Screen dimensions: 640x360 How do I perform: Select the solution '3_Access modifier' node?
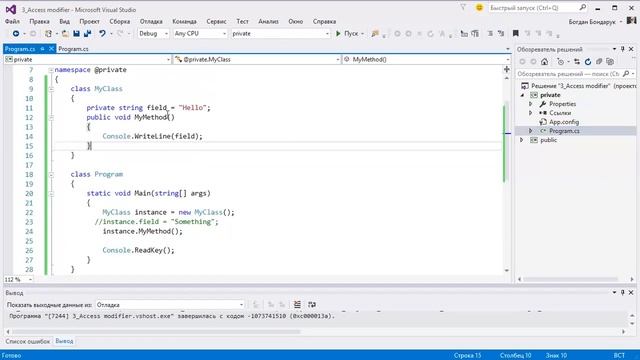pyautogui.click(x=578, y=86)
